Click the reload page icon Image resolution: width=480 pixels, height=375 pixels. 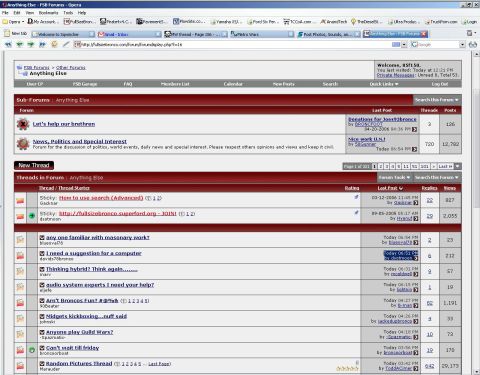tap(54, 44)
